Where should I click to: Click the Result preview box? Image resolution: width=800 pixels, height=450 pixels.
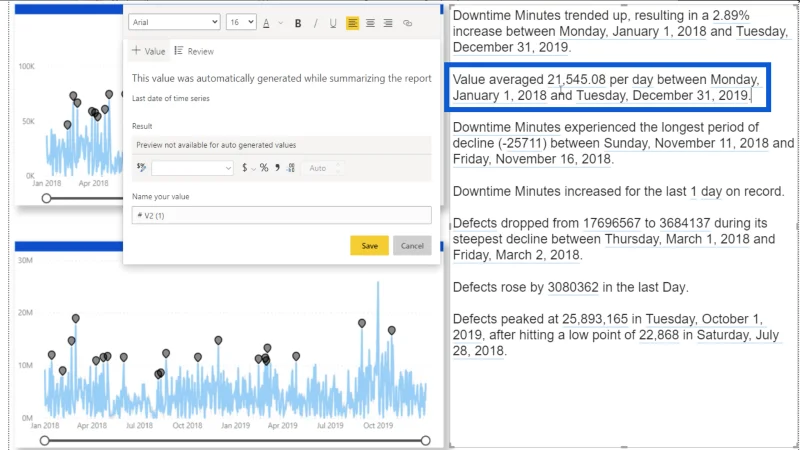point(282,145)
